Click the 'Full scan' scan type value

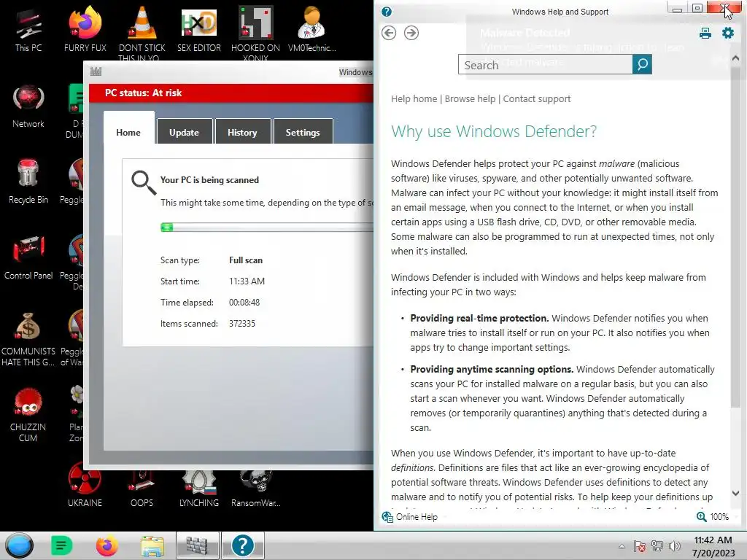click(x=246, y=260)
